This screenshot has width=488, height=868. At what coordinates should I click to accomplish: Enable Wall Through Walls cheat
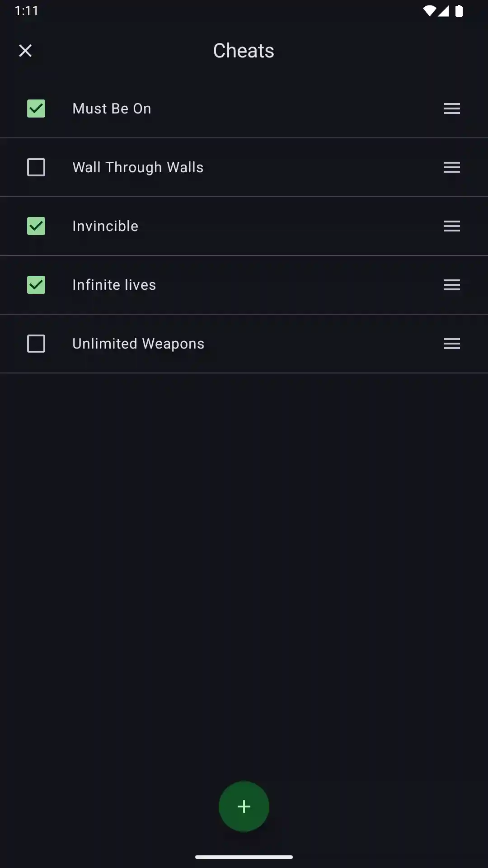click(x=36, y=167)
